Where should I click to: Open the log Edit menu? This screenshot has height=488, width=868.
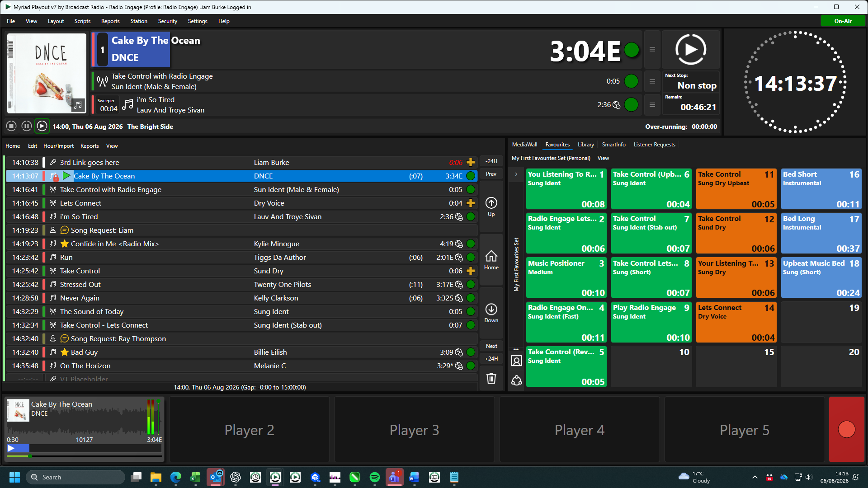[x=33, y=146]
